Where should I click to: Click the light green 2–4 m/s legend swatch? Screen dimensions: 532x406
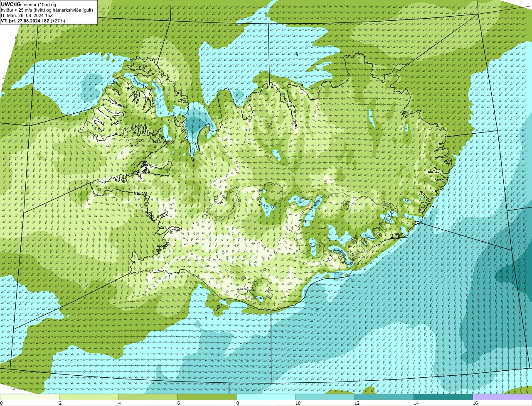tap(89, 397)
